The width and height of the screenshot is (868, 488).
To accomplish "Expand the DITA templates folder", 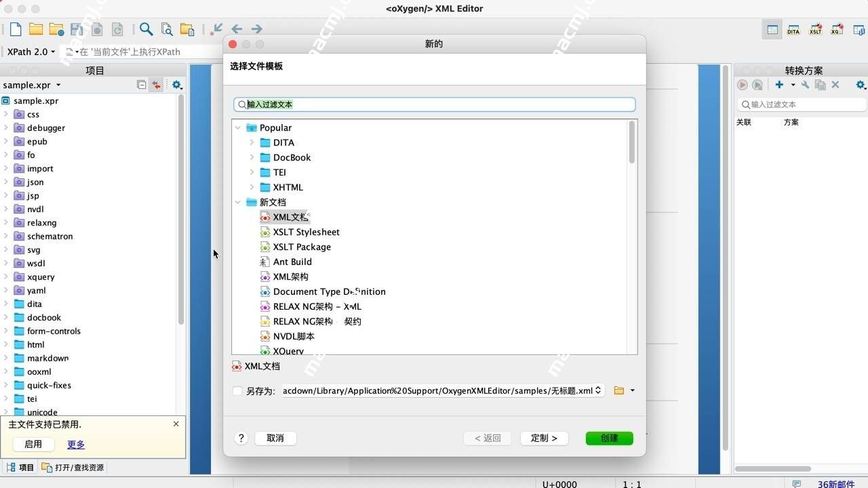I will pyautogui.click(x=252, y=142).
